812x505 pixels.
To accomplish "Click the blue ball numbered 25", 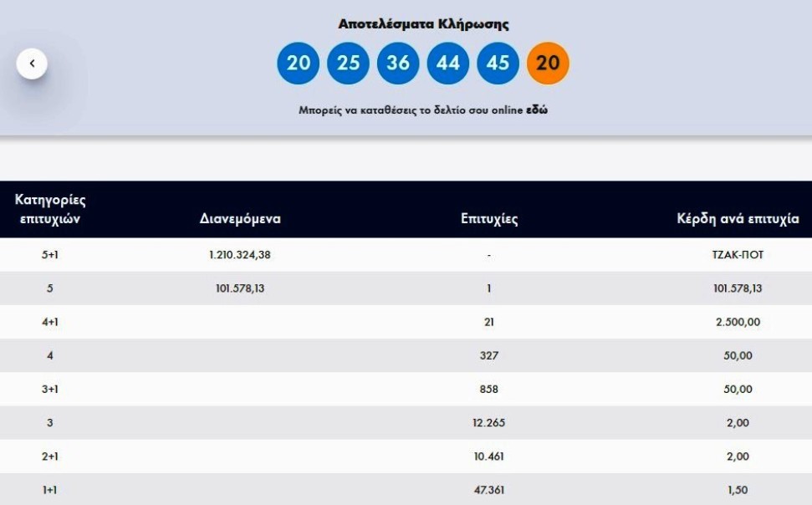I will coord(348,64).
